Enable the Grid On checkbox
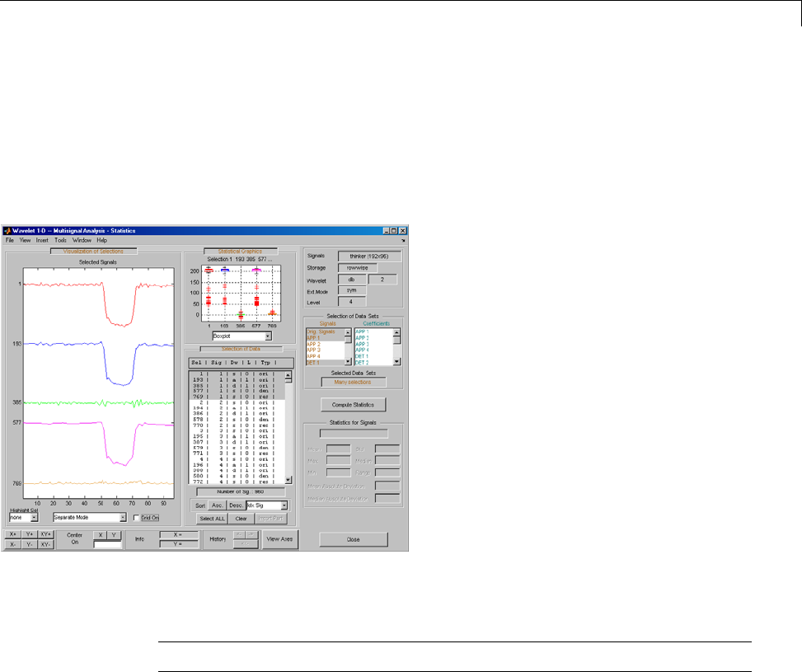 (136, 518)
